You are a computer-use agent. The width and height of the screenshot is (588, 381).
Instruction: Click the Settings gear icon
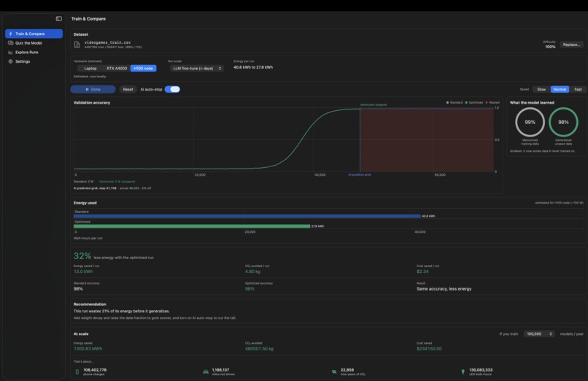10,61
